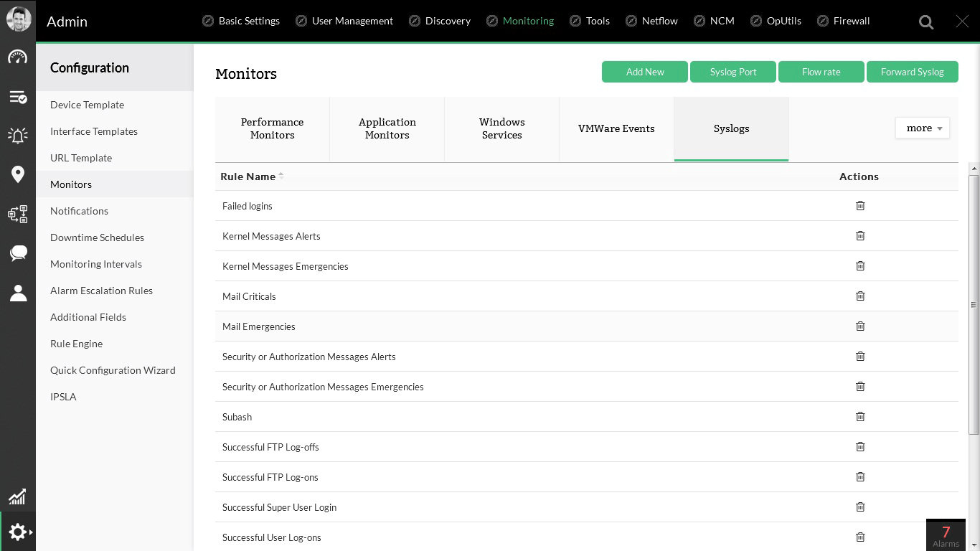
Task: Open the Netflow menu item
Action: tap(659, 21)
